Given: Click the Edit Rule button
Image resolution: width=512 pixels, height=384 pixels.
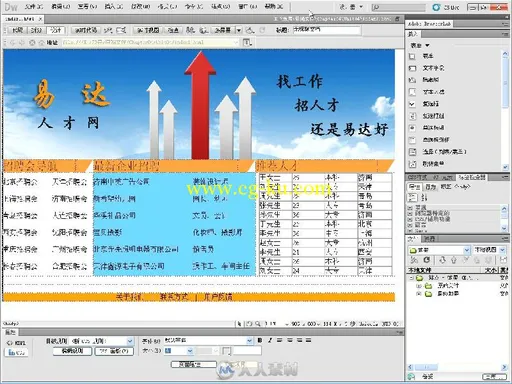Looking at the screenshot, I should pos(72,351).
